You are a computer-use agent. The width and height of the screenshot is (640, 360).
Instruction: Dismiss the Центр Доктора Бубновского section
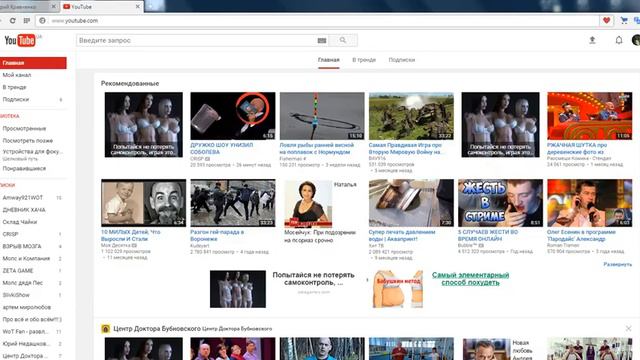point(628,329)
